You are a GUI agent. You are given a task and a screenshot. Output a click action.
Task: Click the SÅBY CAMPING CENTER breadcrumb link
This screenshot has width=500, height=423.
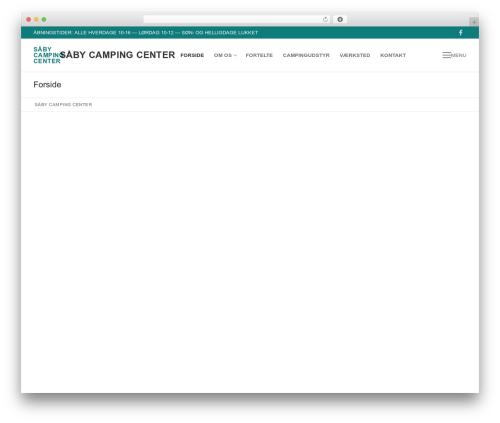(63, 105)
